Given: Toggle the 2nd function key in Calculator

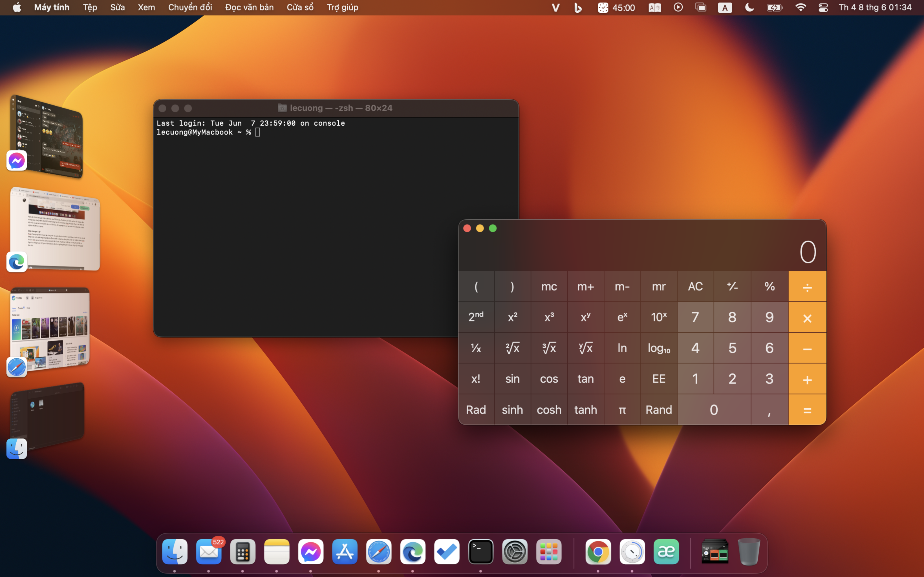Looking at the screenshot, I should click(476, 317).
